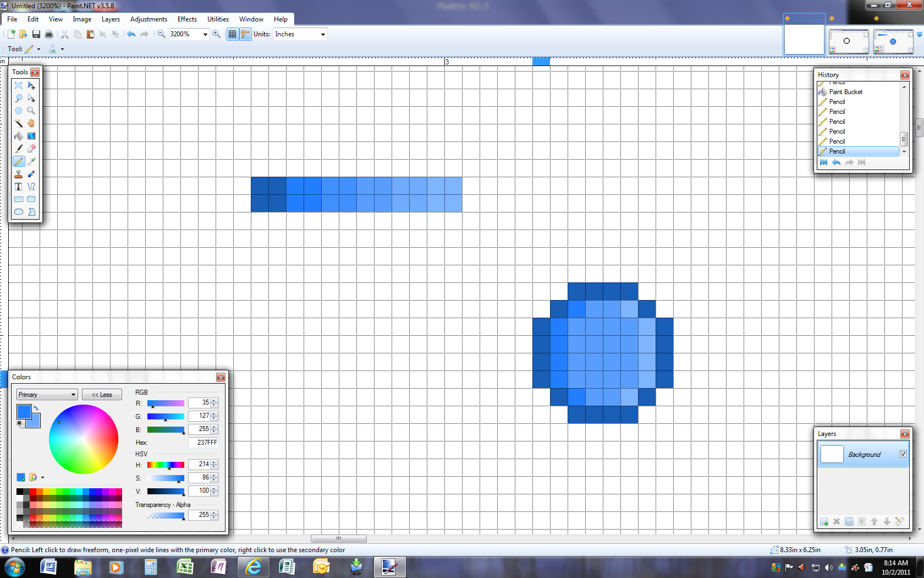The width and height of the screenshot is (924, 578).
Task: Open the Effects menu
Action: click(x=187, y=19)
